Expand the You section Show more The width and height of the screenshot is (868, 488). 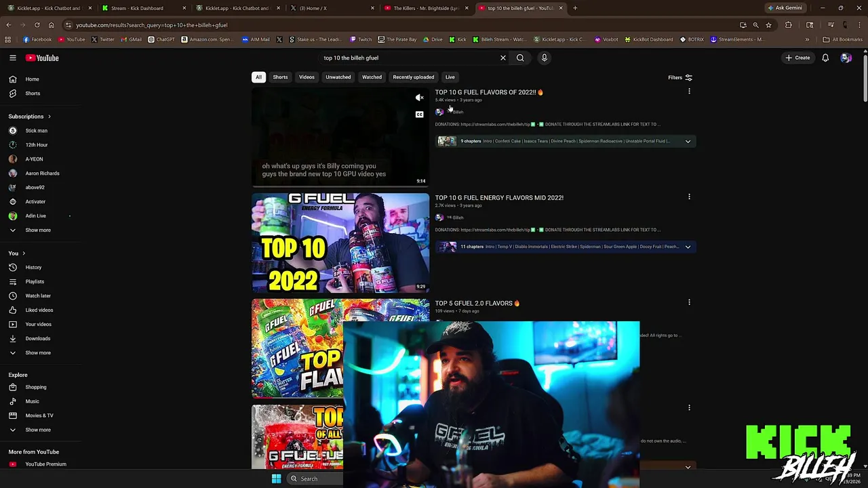[x=38, y=352]
